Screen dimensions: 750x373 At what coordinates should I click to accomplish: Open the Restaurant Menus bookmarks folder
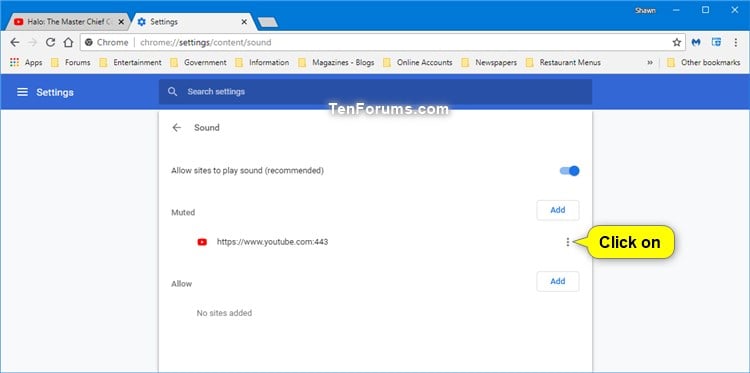coord(563,63)
